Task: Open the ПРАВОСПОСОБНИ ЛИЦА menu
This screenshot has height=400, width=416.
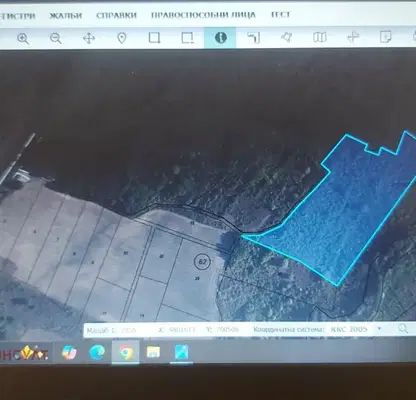Action: (x=203, y=15)
